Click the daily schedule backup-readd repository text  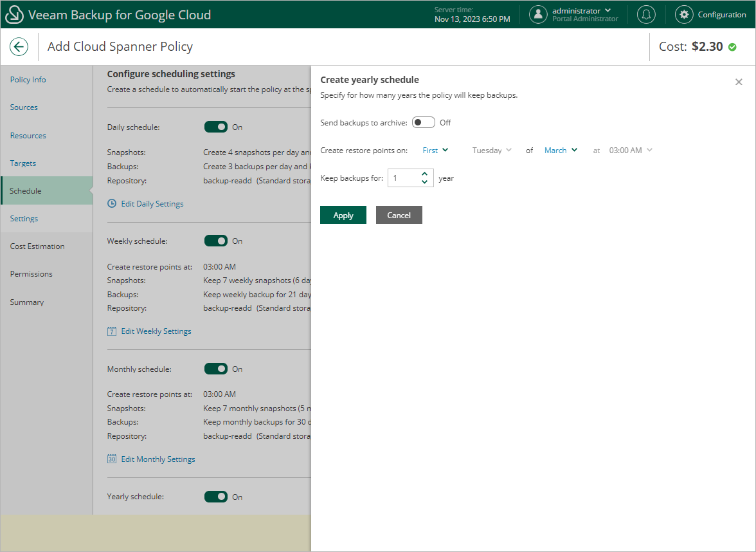[x=228, y=180]
